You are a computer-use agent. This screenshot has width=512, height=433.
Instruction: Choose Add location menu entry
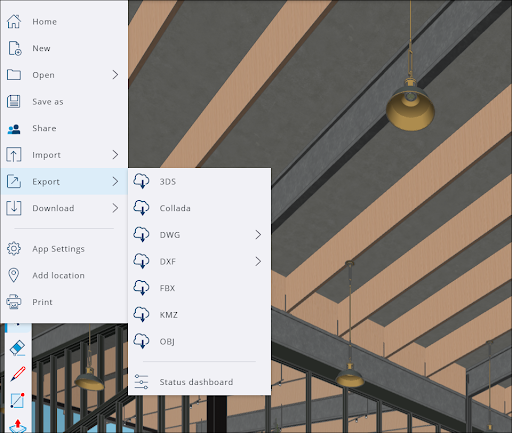(64, 275)
